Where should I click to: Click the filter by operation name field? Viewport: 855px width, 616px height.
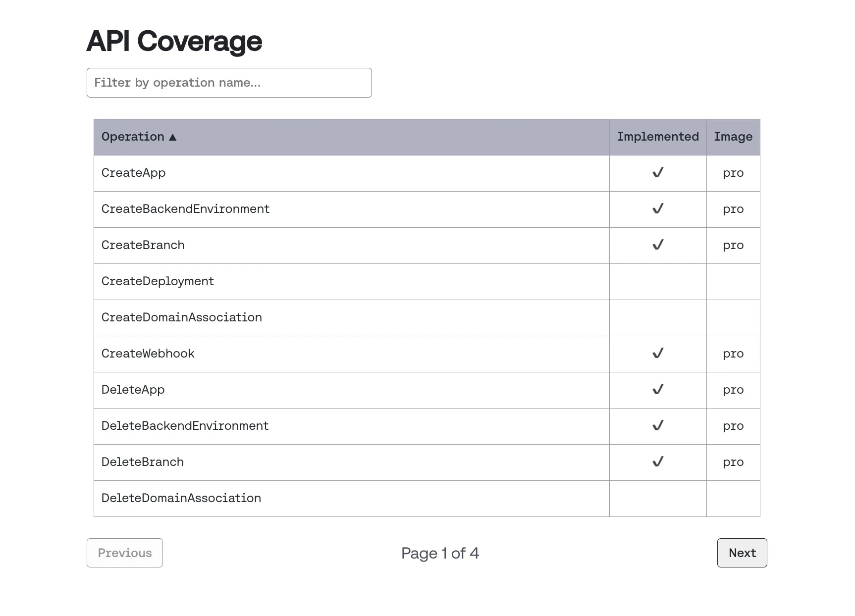229,83
